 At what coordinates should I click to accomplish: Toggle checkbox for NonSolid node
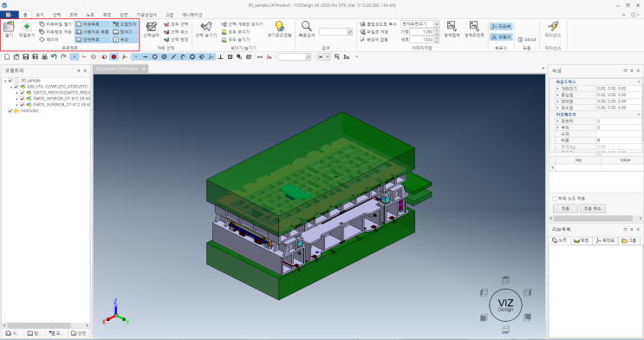tap(10, 111)
